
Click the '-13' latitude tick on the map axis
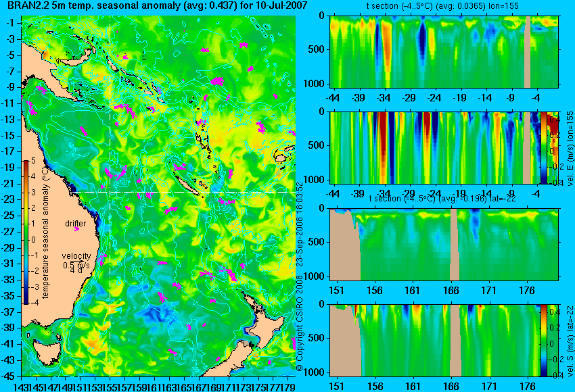[x=8, y=119]
